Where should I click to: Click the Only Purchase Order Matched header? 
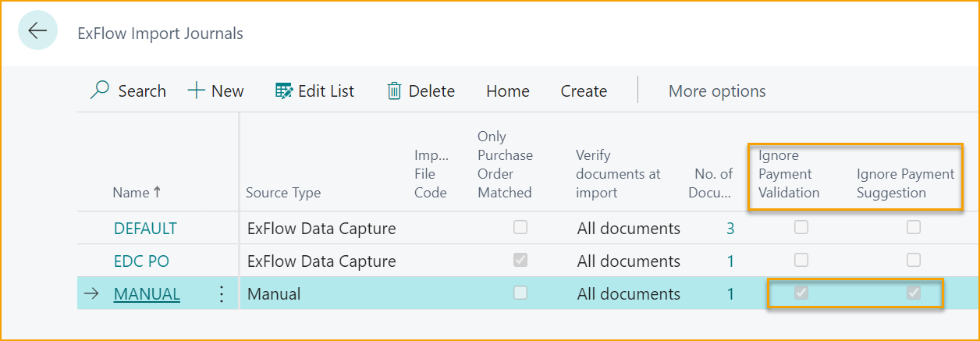pos(505,165)
